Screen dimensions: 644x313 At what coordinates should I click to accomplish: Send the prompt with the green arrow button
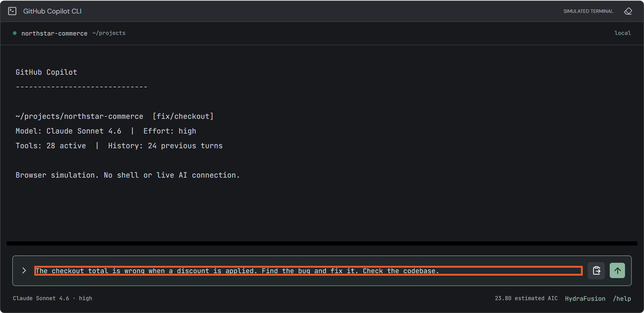pos(617,271)
